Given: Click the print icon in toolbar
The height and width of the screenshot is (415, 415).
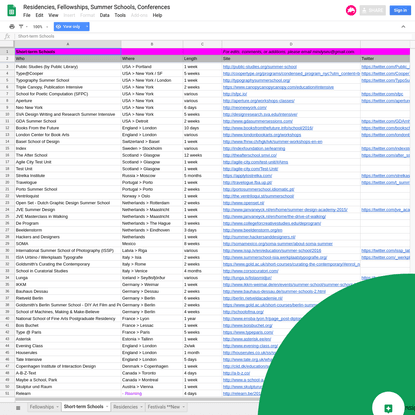Looking at the screenshot, I should (x=12, y=27).
